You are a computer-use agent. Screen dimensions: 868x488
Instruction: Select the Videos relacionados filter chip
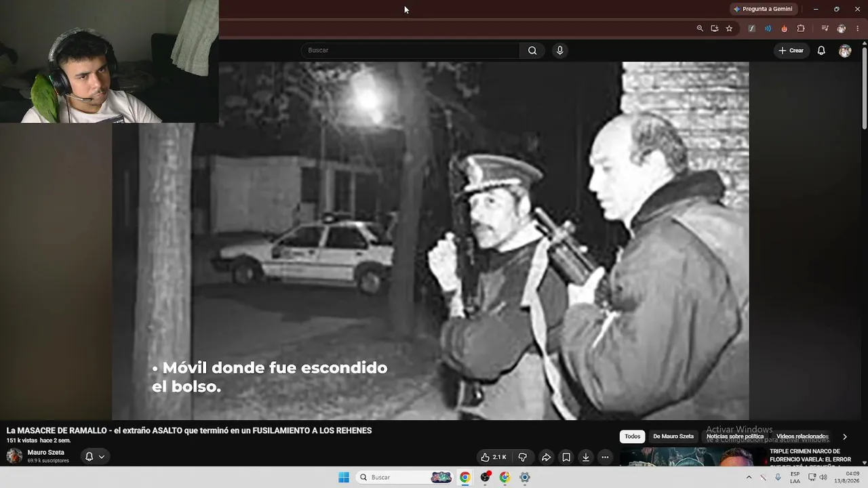point(802,436)
